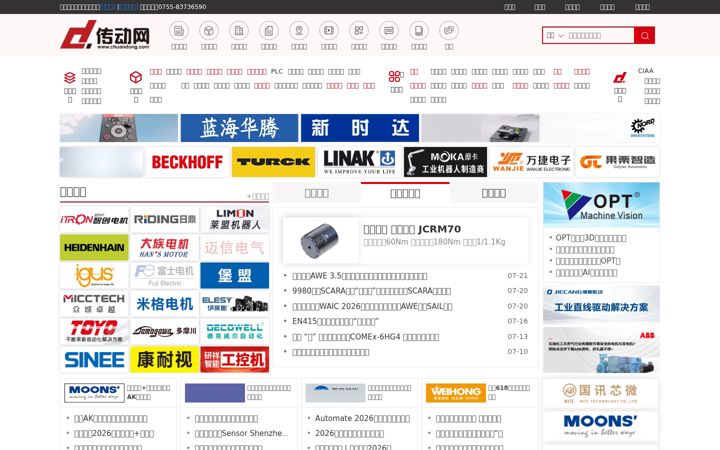This screenshot has height=450, width=720.
Task: Open the office building icon in header navigation
Action: [x=239, y=31]
